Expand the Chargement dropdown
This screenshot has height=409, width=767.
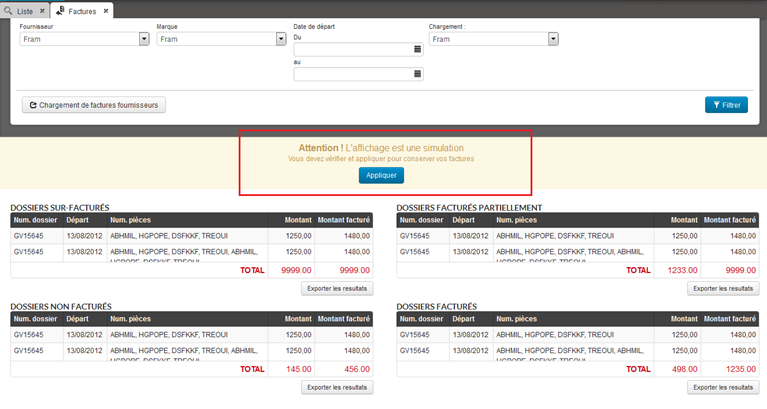coord(553,39)
